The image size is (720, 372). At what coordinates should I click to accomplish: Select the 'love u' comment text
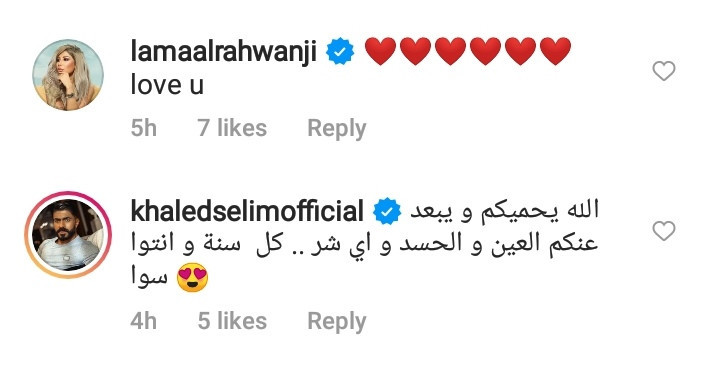[x=167, y=85]
